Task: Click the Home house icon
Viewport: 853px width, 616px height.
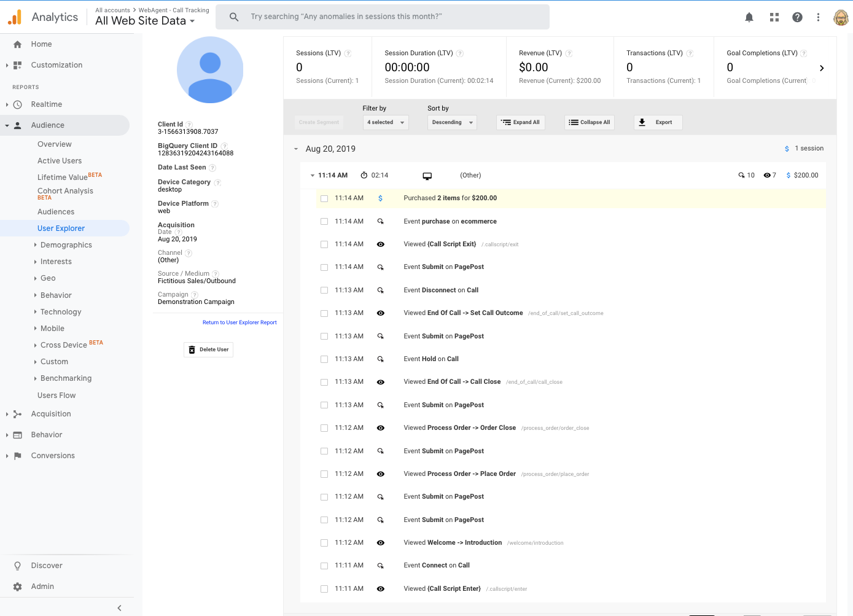Action: (x=18, y=44)
